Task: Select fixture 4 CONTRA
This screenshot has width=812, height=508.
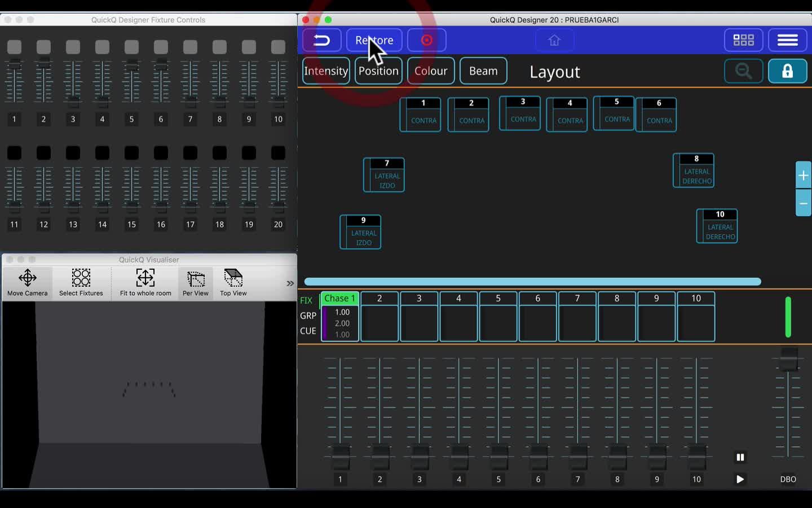Action: (x=567, y=115)
